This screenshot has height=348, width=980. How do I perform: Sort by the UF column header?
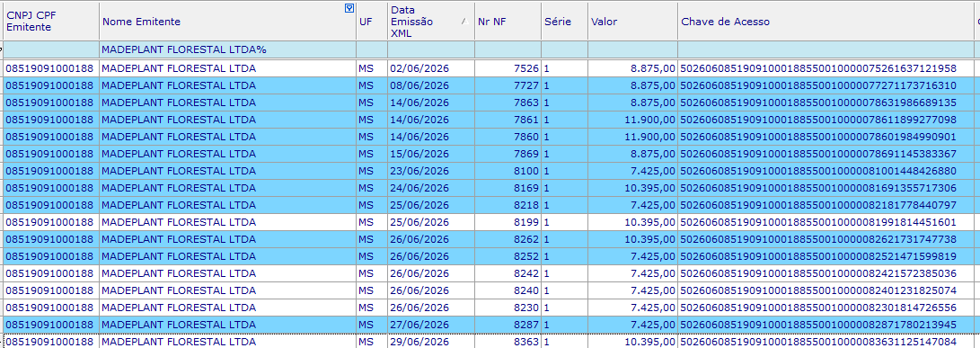pyautogui.click(x=372, y=22)
